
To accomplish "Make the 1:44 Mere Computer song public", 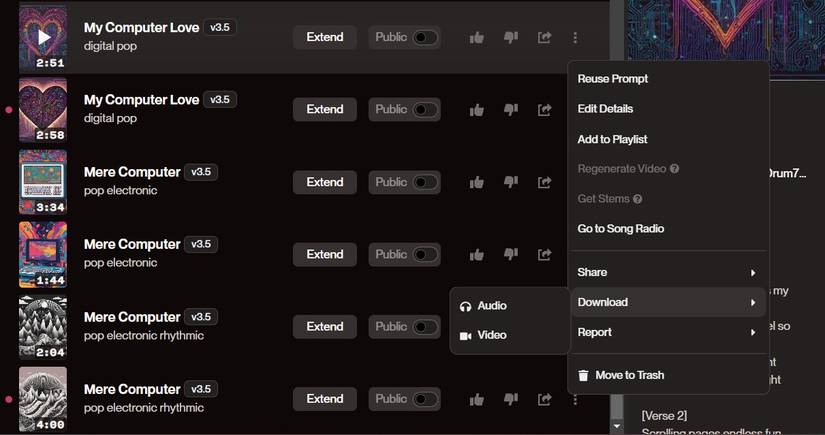I will 425,254.
